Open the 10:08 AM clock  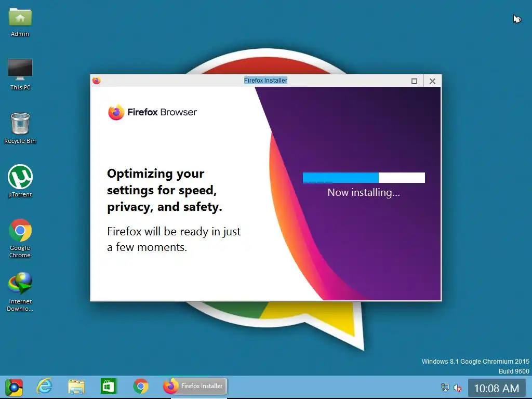496,388
